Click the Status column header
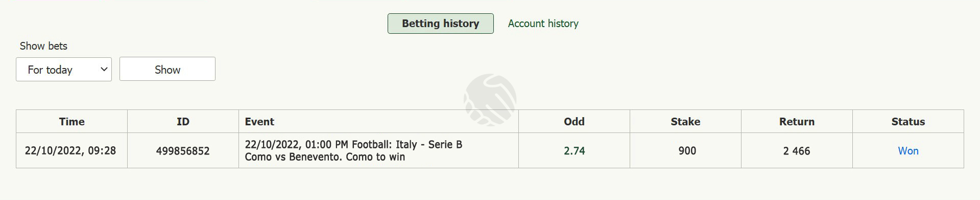The width and height of the screenshot is (980, 200). click(908, 122)
